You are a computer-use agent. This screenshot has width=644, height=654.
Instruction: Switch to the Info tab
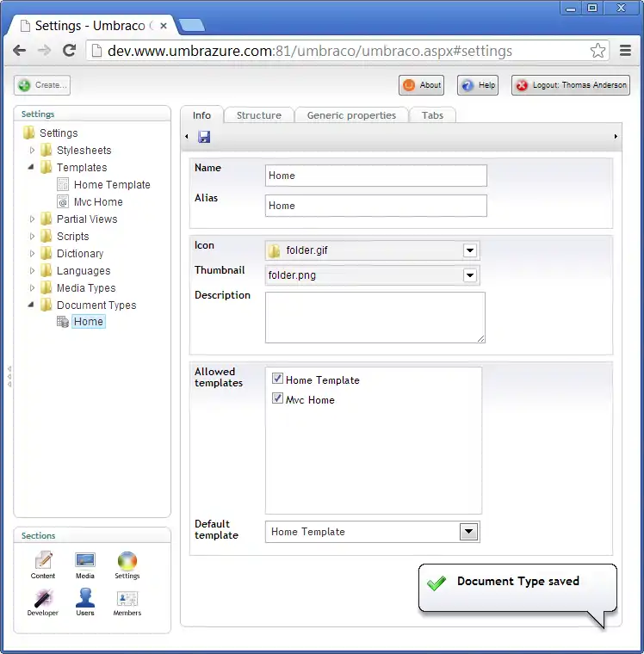[201, 115]
